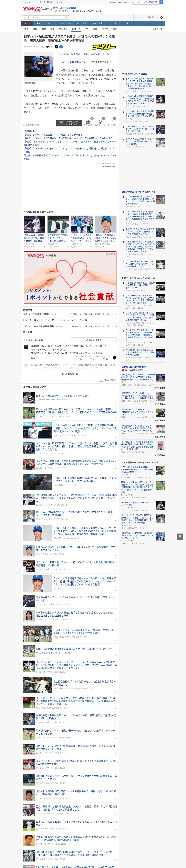The height and width of the screenshot is (868, 186).
Task: Open the article comment count bubble
Action: (43, 47)
